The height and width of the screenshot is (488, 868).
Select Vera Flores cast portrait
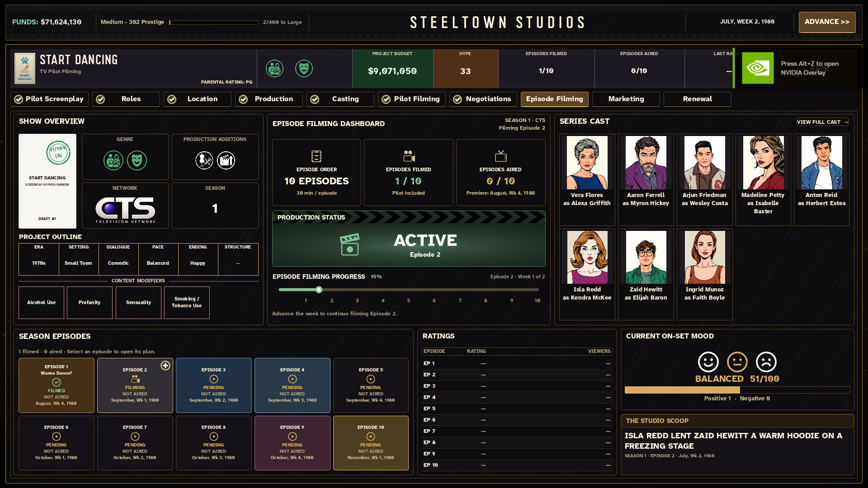[x=587, y=163]
